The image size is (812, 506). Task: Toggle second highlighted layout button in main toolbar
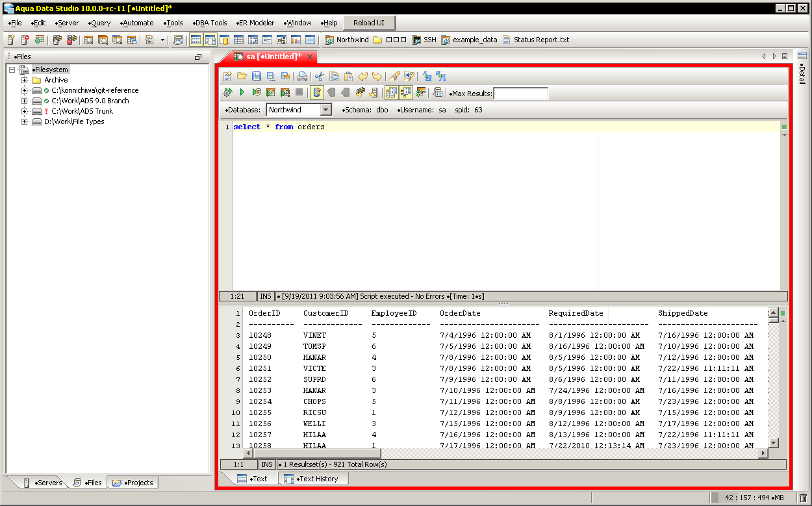[x=210, y=40]
